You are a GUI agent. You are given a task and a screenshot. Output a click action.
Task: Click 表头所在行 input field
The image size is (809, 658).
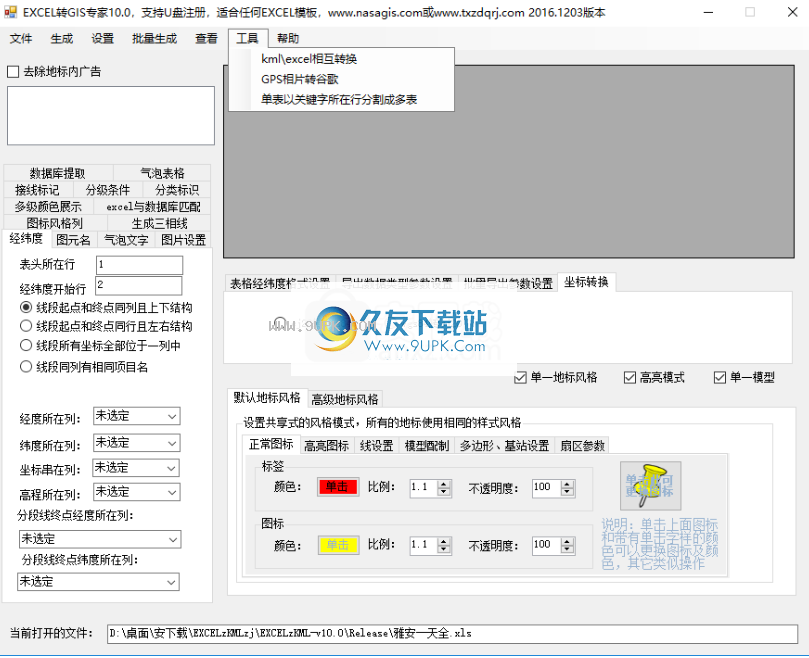click(x=139, y=265)
